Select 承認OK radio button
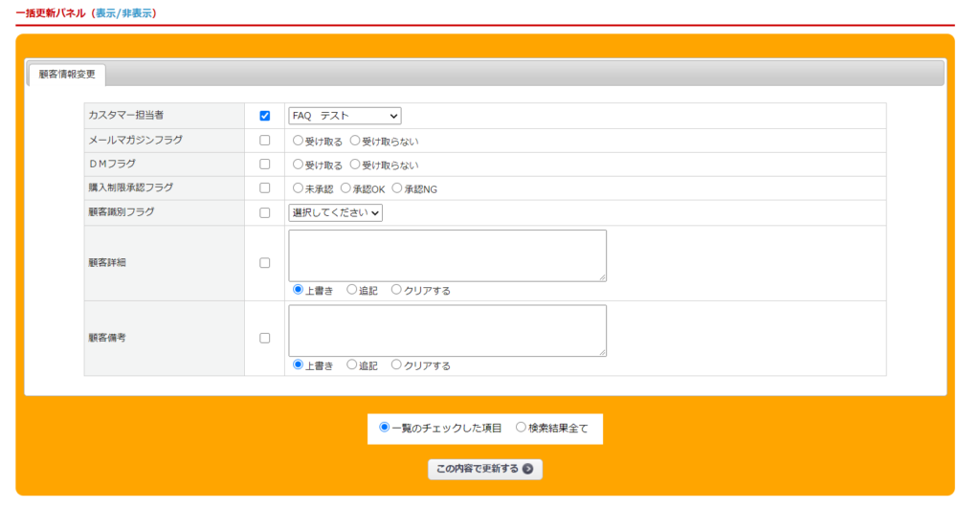 pos(346,188)
